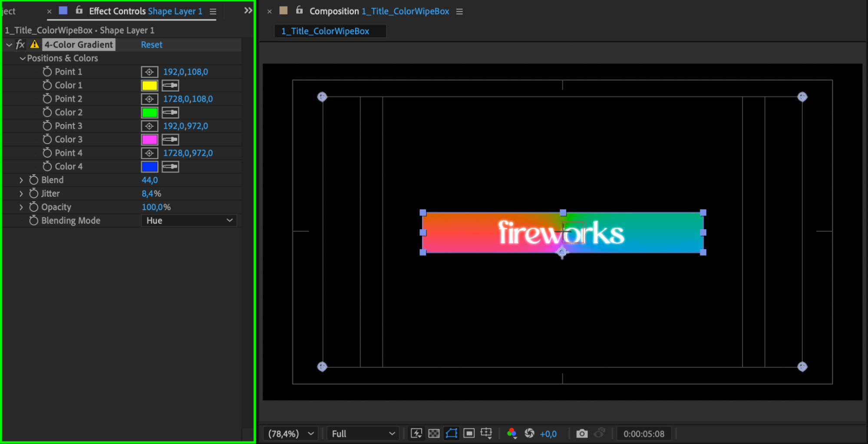
Task: Select the 1_Title_ColorWipeBox composition tab
Action: click(325, 31)
